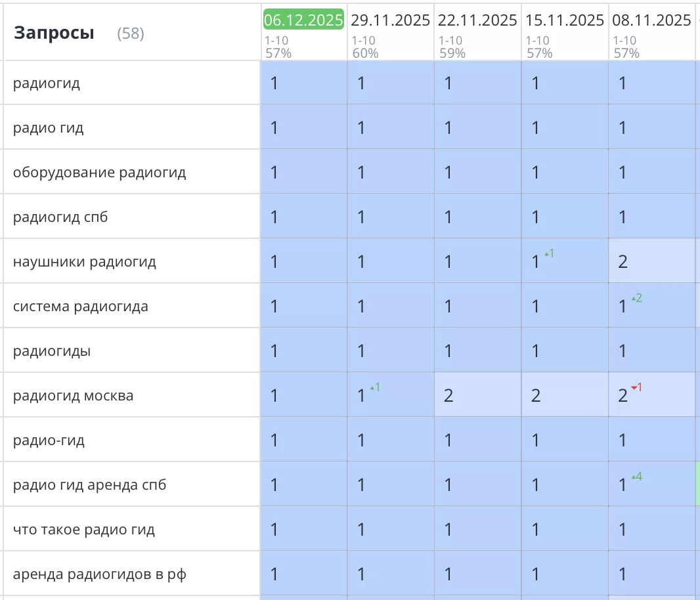Viewport: 700px width, 600px height.
Task: Click the аренда радиогидов в рф query
Action: tap(99, 574)
